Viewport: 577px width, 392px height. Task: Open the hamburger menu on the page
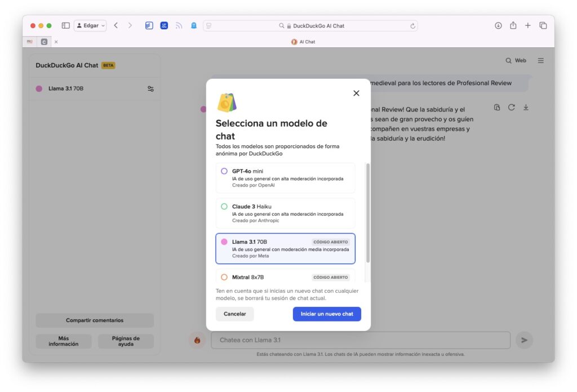[x=540, y=60]
